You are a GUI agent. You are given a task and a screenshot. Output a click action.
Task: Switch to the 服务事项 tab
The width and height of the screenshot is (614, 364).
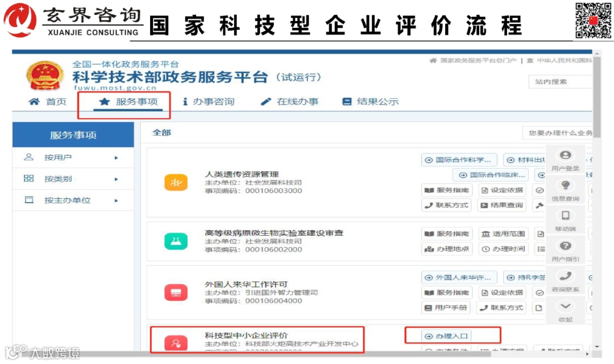128,102
